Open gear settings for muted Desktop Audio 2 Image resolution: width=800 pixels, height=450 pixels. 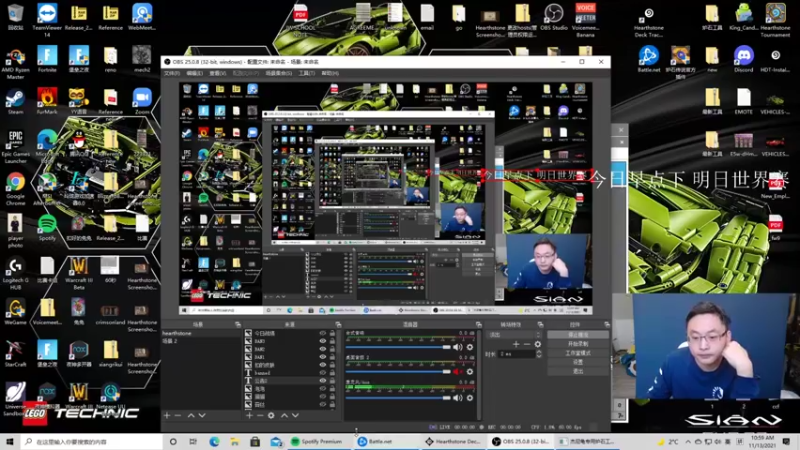470,372
